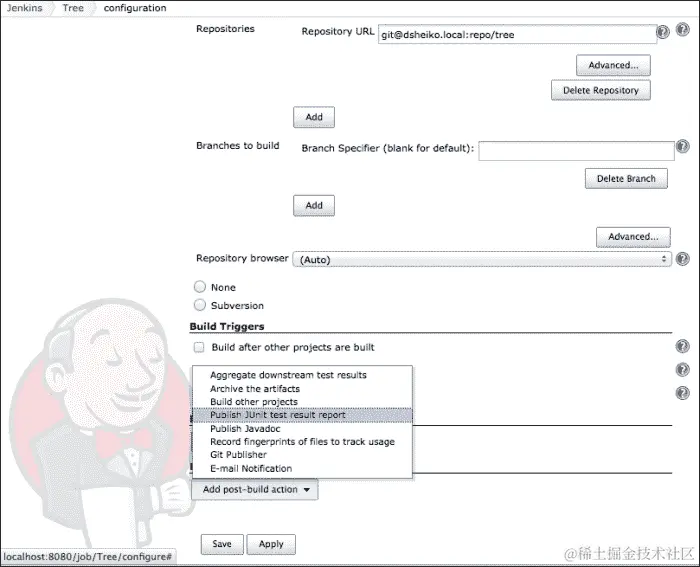
Task: Select the Subversion radio button
Action: (200, 305)
